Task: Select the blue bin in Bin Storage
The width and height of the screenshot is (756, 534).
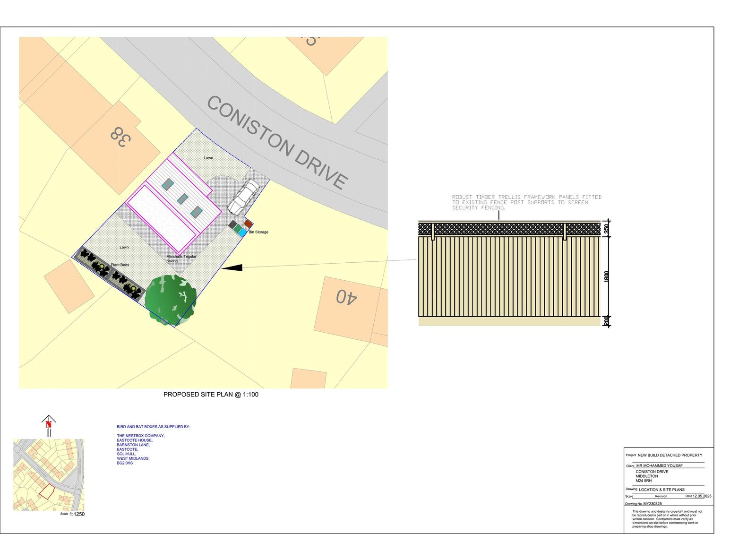Action: pyautogui.click(x=242, y=232)
